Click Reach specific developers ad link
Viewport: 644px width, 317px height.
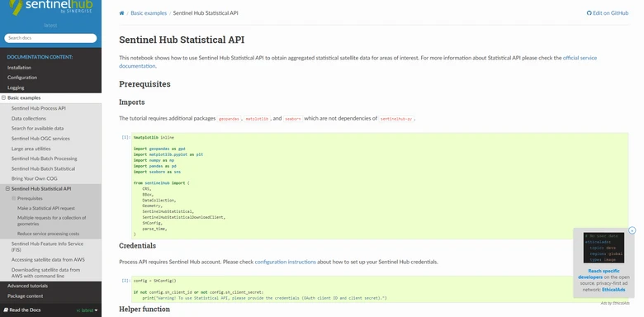pos(599,274)
